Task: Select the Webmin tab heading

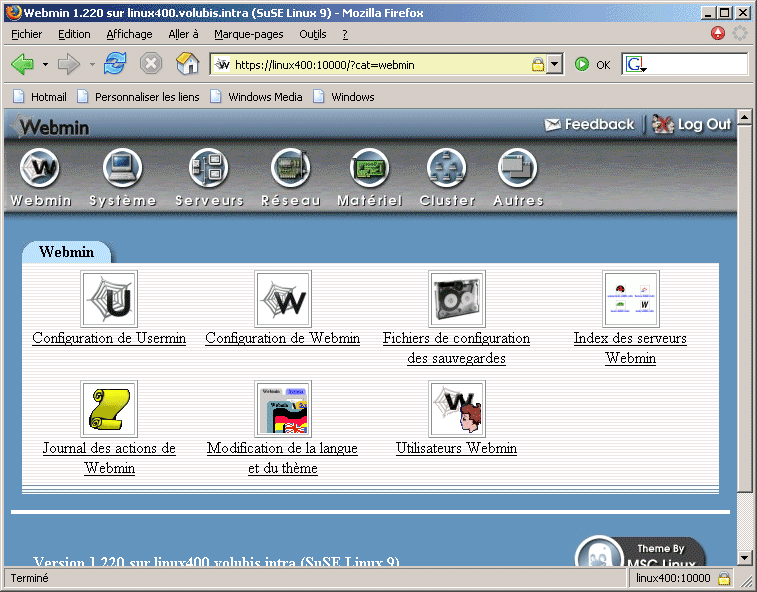Action: (67, 252)
